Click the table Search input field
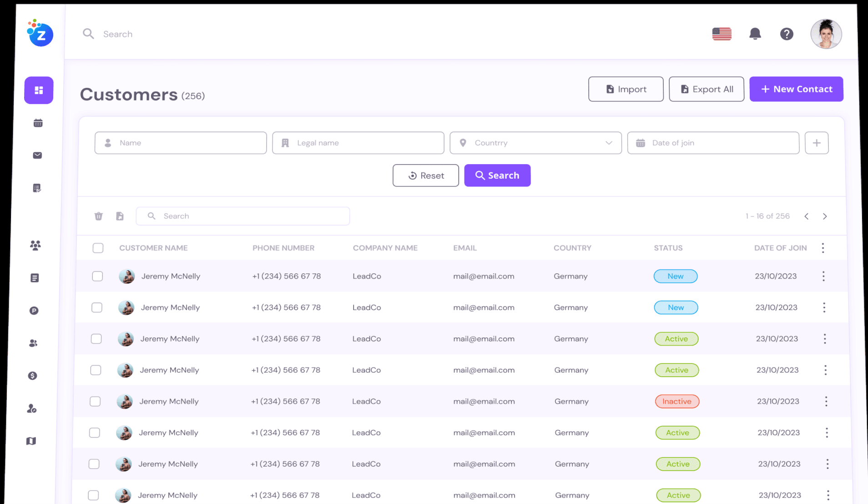This screenshot has height=504, width=868. click(243, 216)
